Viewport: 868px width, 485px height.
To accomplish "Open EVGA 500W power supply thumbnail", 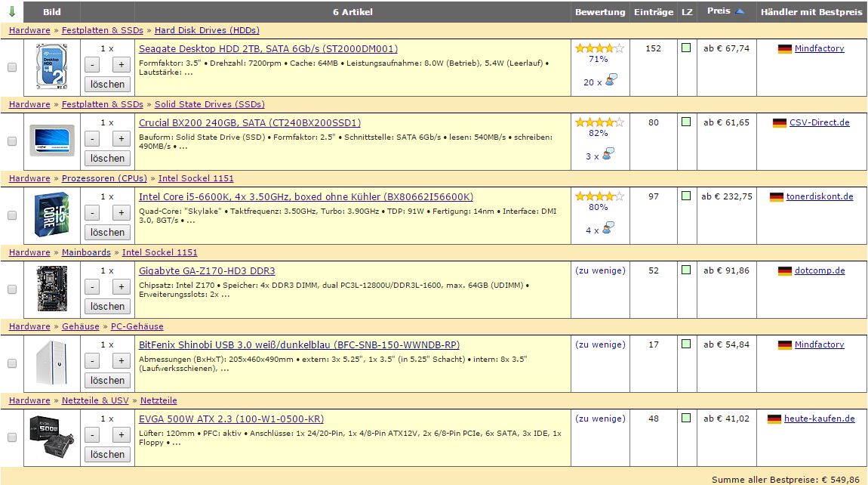I will (51, 437).
